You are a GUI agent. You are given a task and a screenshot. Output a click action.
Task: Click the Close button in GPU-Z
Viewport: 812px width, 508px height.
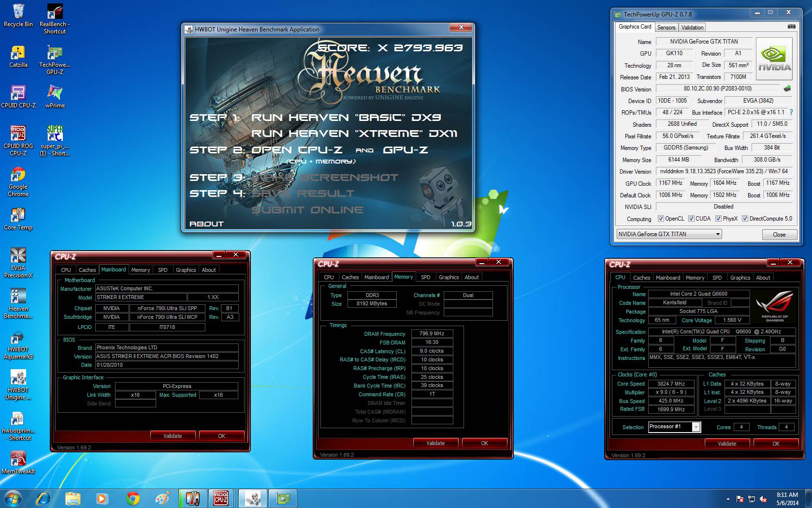(x=779, y=235)
